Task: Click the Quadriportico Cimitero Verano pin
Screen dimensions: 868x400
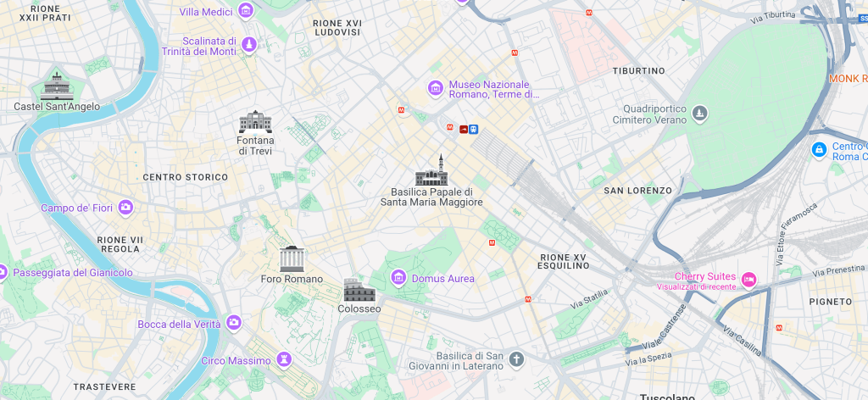Action: tap(699, 114)
